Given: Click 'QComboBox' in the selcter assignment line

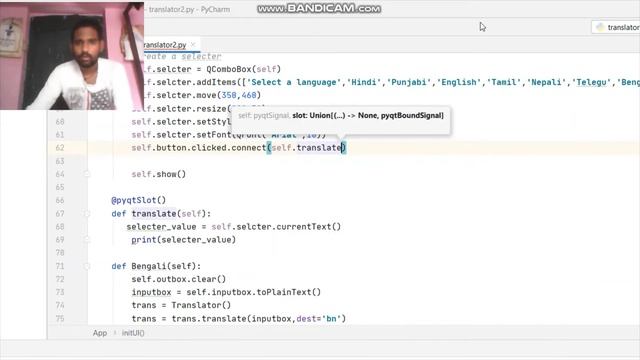Looking at the screenshot, I should [229, 69].
